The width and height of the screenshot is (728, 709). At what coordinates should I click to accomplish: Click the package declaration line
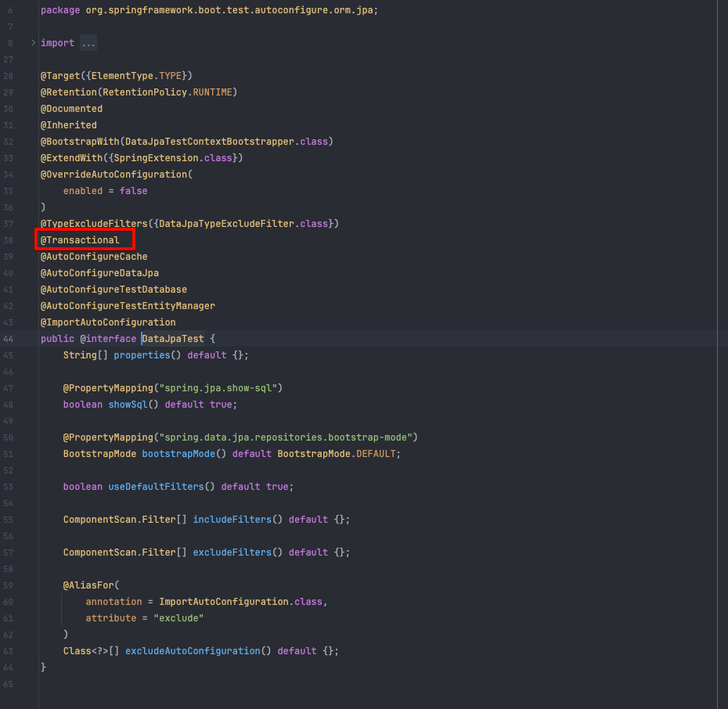click(209, 10)
